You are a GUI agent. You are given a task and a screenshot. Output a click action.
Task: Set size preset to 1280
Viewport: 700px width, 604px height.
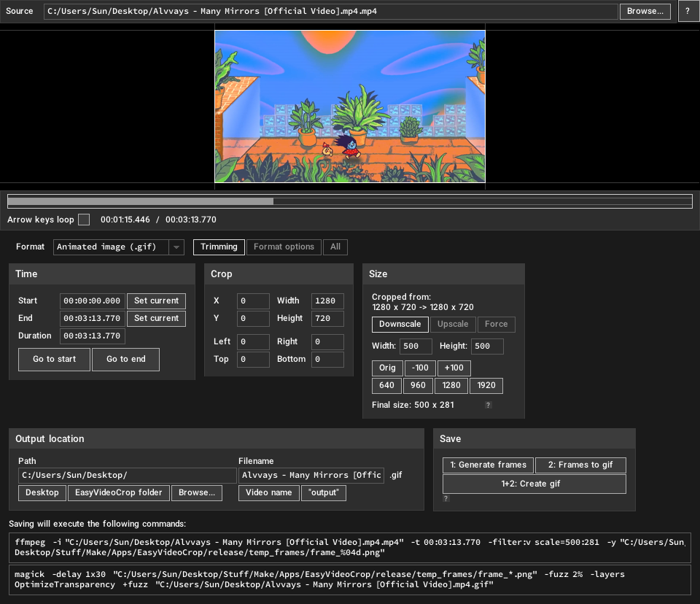pos(451,386)
